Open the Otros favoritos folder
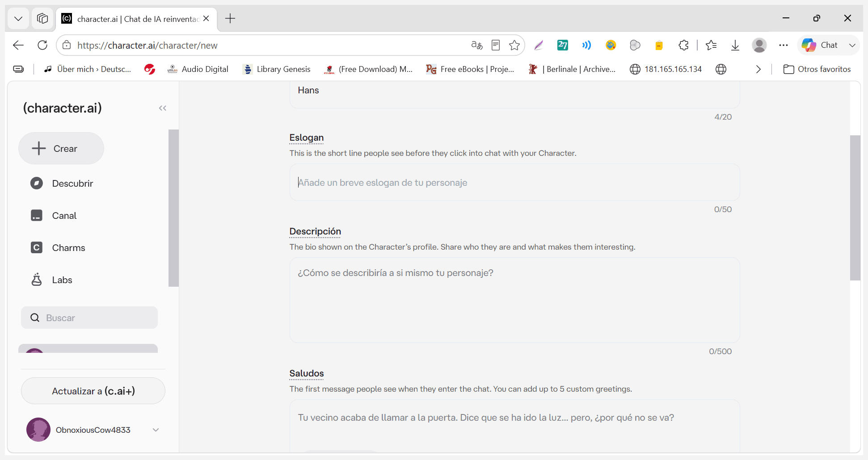The image size is (868, 460). 817,69
